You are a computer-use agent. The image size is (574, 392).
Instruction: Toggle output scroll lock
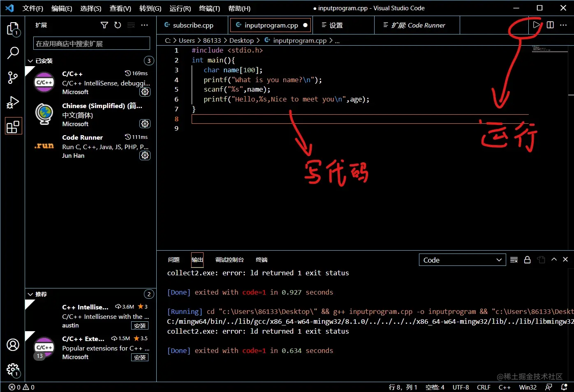tap(527, 260)
